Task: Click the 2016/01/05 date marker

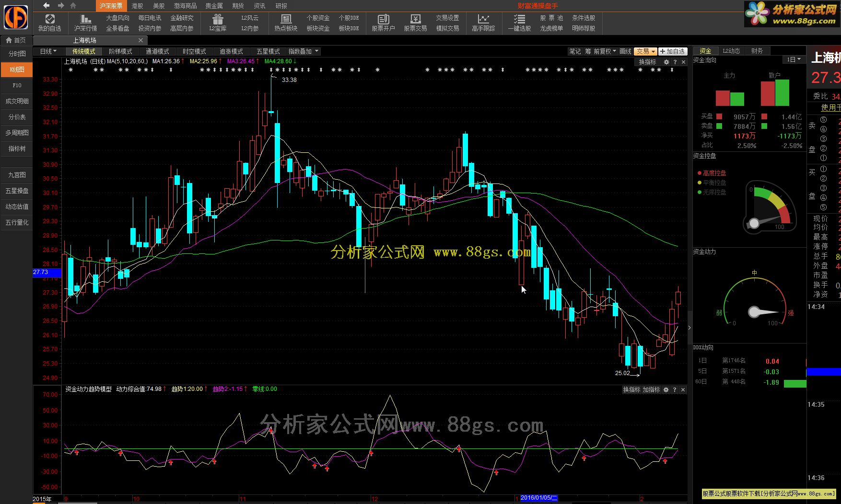Action: [x=539, y=498]
